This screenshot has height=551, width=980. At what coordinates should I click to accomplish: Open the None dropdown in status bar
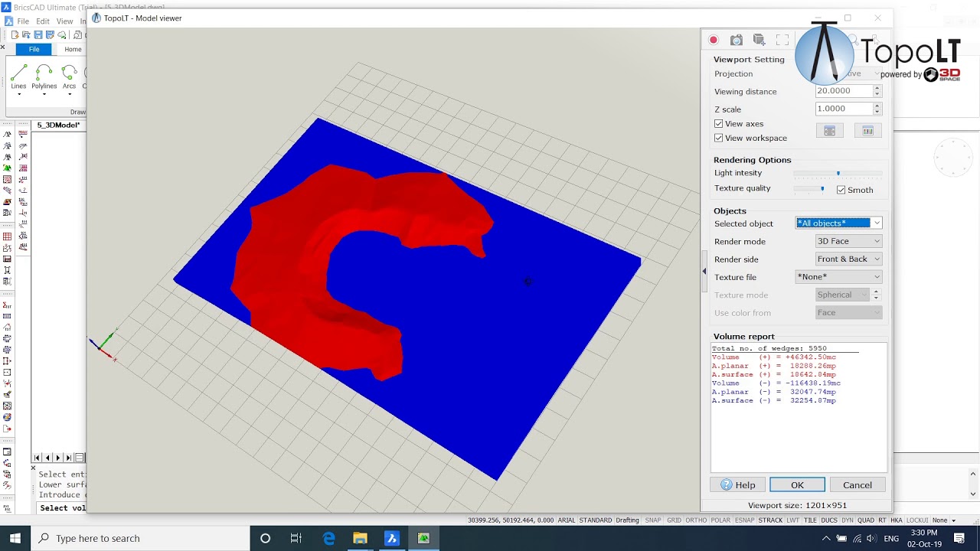point(943,520)
